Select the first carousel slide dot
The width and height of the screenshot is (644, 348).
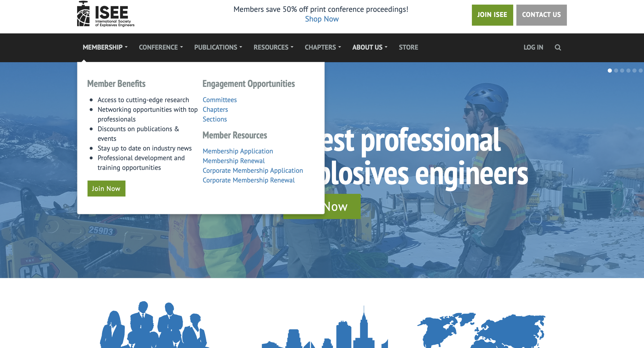(610, 71)
